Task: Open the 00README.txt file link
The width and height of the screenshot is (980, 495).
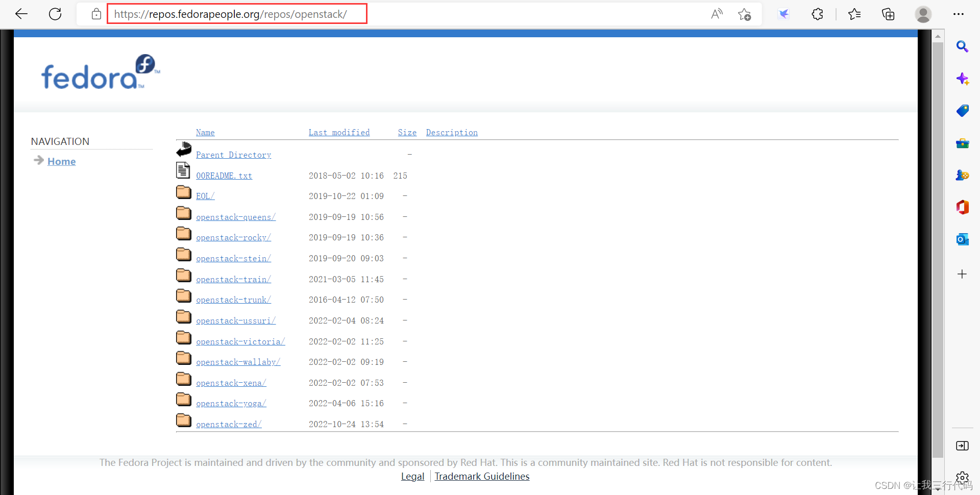Action: [224, 176]
